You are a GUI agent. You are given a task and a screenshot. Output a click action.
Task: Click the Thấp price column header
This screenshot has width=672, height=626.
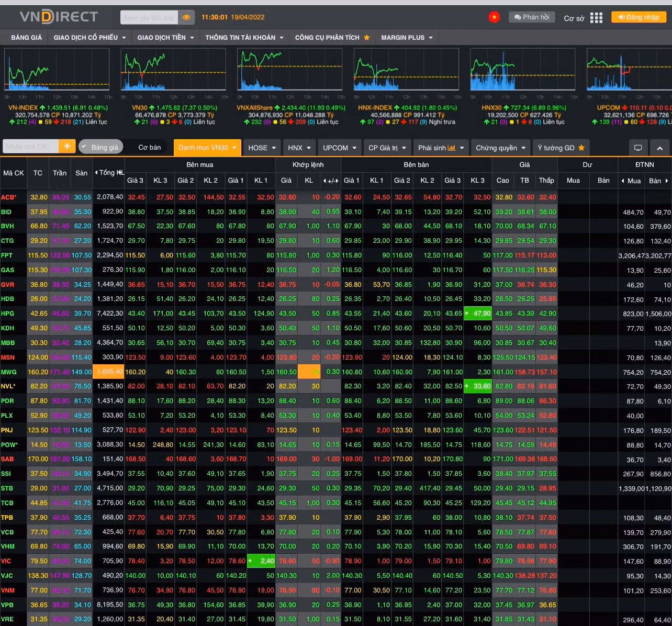[546, 181]
